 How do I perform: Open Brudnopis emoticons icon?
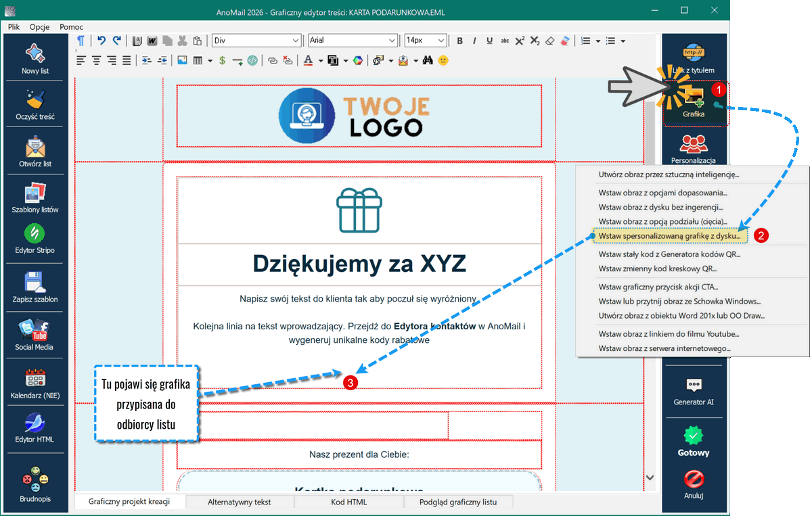pos(35,479)
